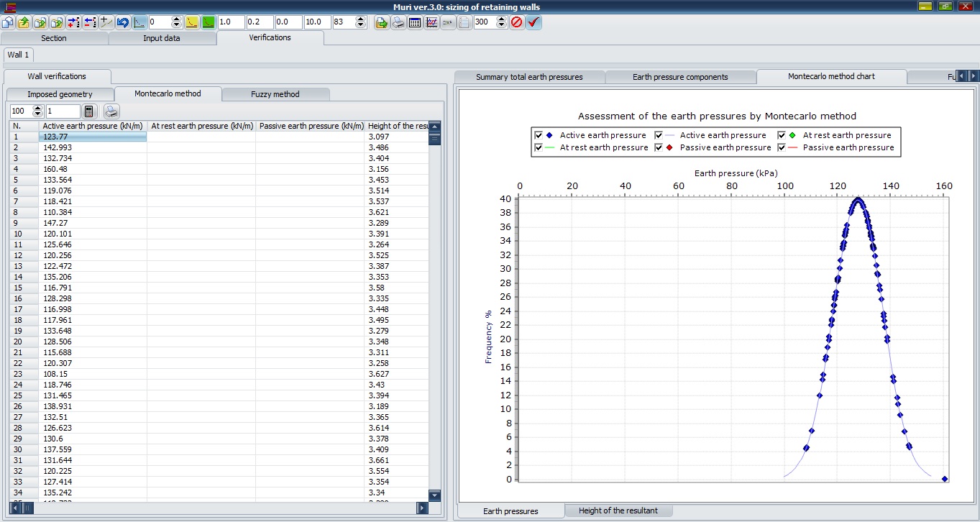
Task: Select the Verifications tab
Action: [270, 37]
